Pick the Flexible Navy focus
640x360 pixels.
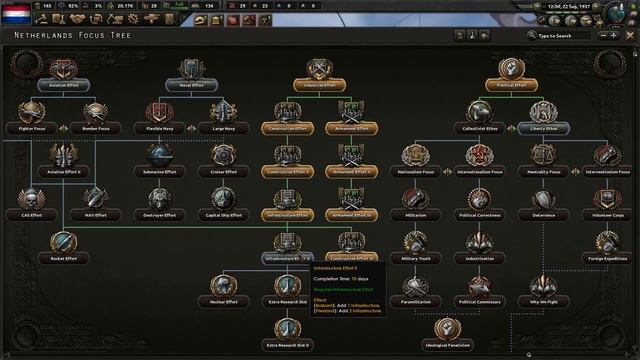coord(160,118)
